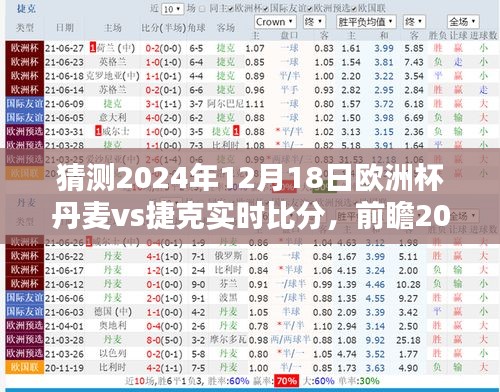Click the 欧洲杯 type cell for 21-06-27
The width and height of the screenshot is (500, 392).
coord(25,48)
